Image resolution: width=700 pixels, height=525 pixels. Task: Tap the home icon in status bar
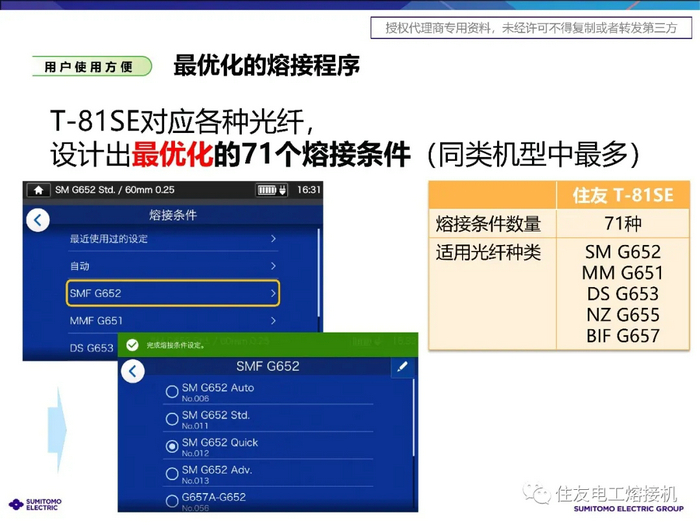pyautogui.click(x=39, y=189)
